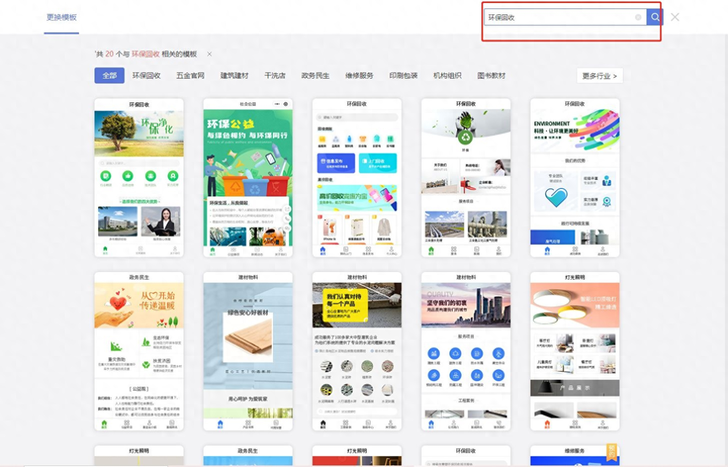
Task: Dismiss the search result summary with its x
Action: (x=209, y=54)
